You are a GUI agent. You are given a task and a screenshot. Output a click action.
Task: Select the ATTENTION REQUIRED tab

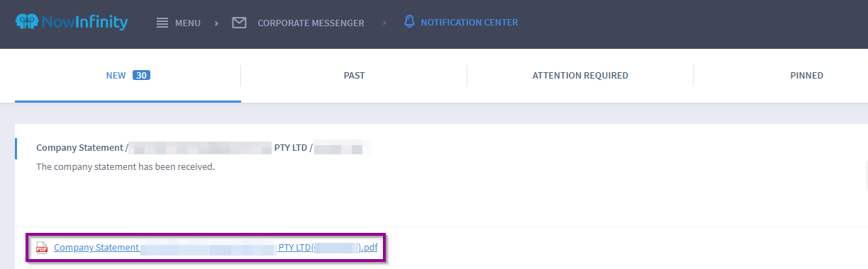(x=580, y=76)
